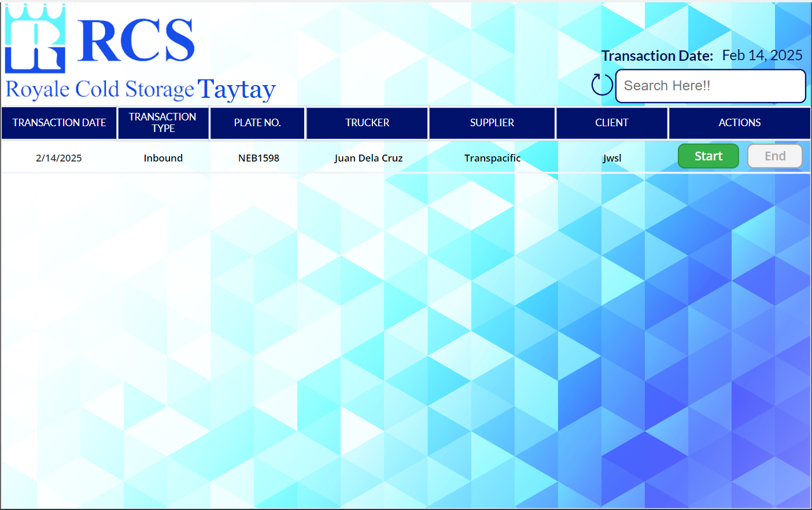The image size is (812, 510).
Task: Click the Royale Cold Storage Taytay title
Action: tap(141, 90)
